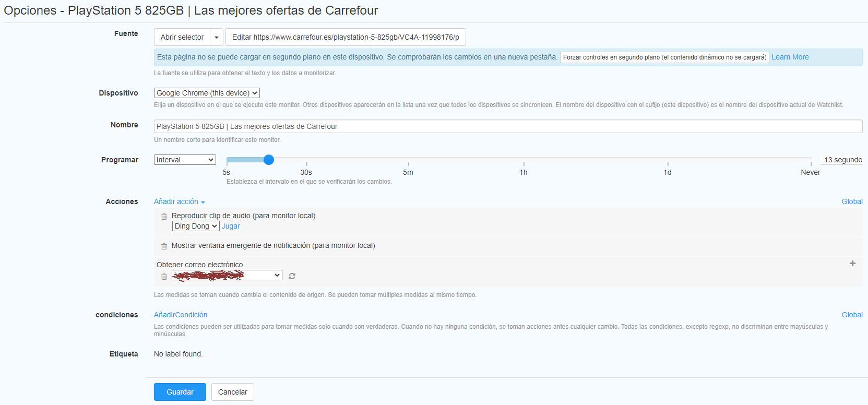Click the 1d label under the slider

click(668, 172)
